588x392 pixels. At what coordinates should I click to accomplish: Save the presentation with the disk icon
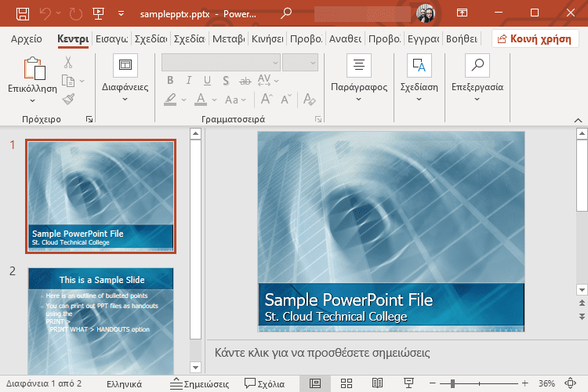point(23,14)
